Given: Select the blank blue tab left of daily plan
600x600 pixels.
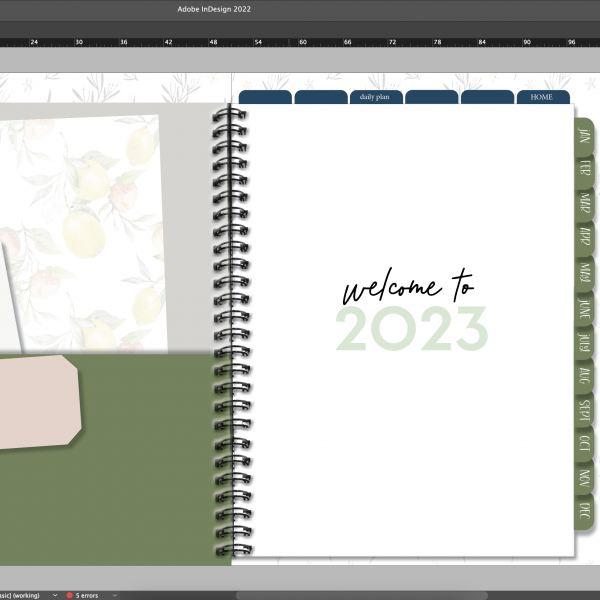Looking at the screenshot, I should [x=321, y=97].
